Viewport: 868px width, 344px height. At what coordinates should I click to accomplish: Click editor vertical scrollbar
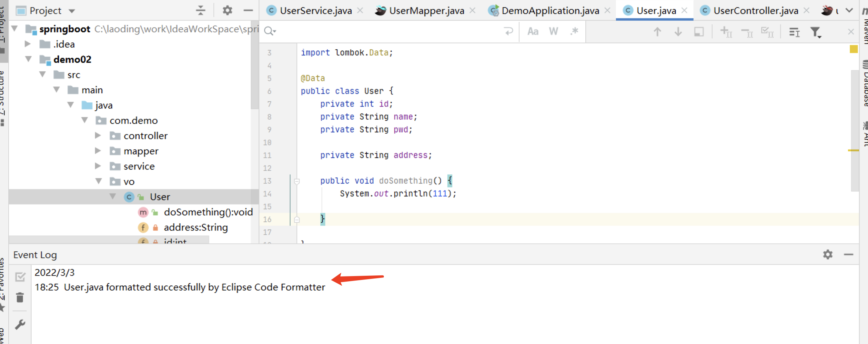tap(855, 130)
